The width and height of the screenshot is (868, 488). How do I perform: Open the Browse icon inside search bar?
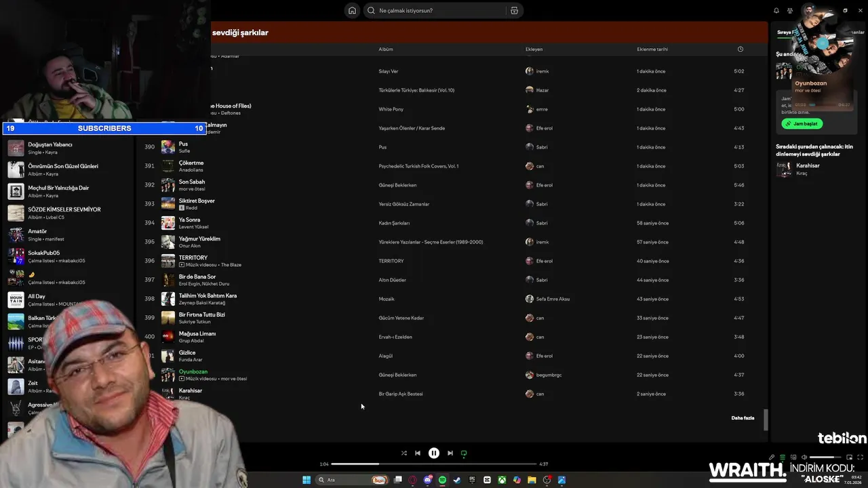point(514,10)
